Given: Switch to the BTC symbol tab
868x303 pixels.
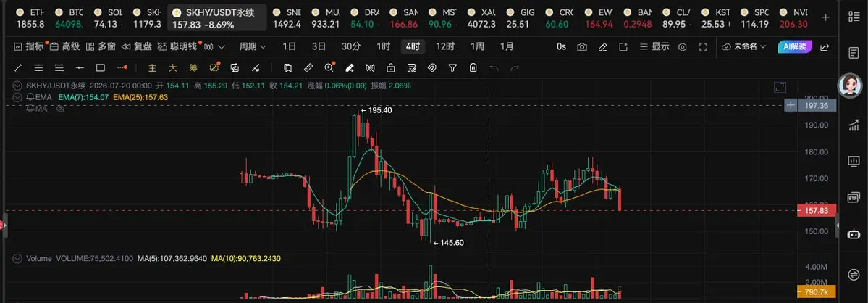Looking at the screenshot, I should pyautogui.click(x=69, y=17).
